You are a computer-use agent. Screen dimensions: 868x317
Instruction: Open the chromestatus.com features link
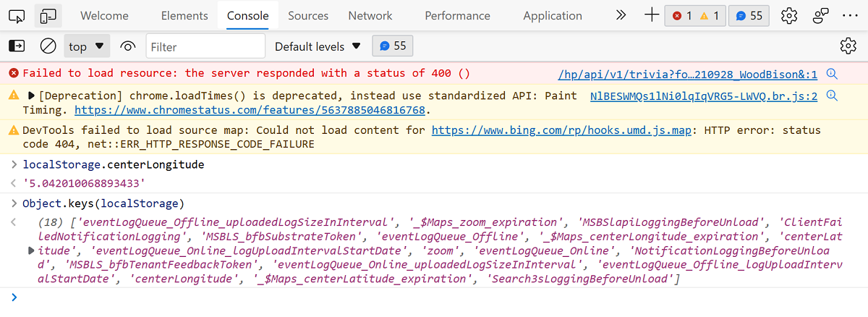(x=251, y=111)
